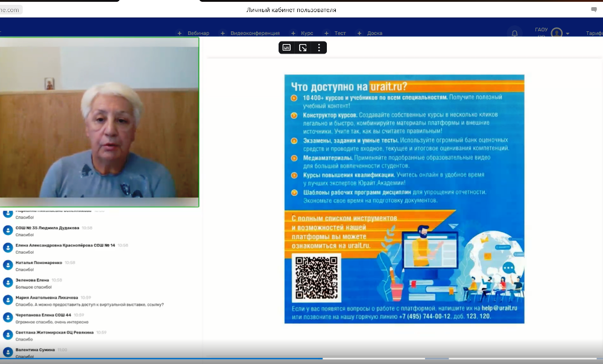Click avatar of Наталья Пономаренко
The height and width of the screenshot is (364, 603).
[x=8, y=265]
